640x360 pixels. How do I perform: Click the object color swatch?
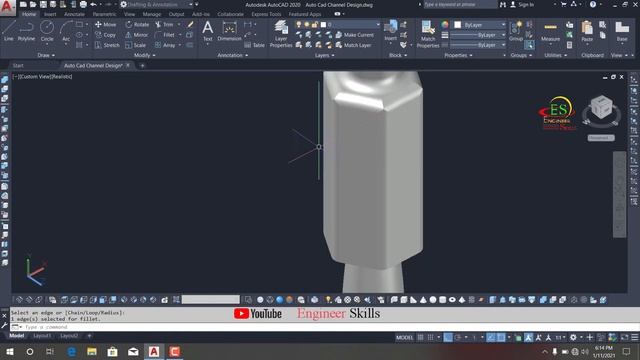pos(458,25)
